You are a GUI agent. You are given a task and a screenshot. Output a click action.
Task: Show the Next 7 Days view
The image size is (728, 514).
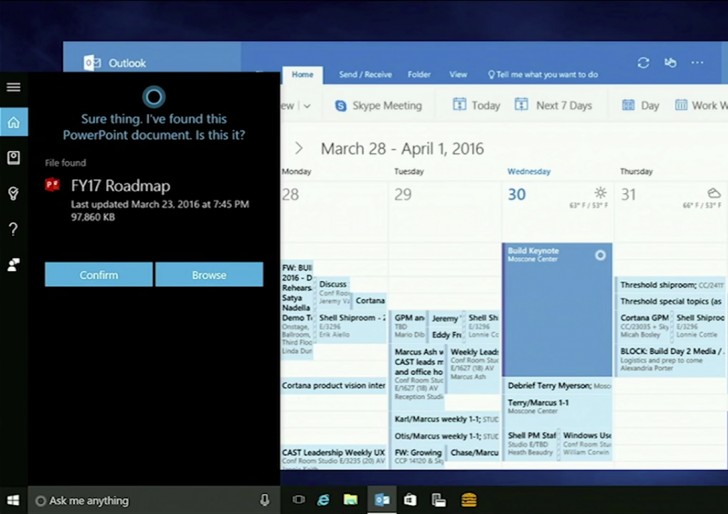553,105
